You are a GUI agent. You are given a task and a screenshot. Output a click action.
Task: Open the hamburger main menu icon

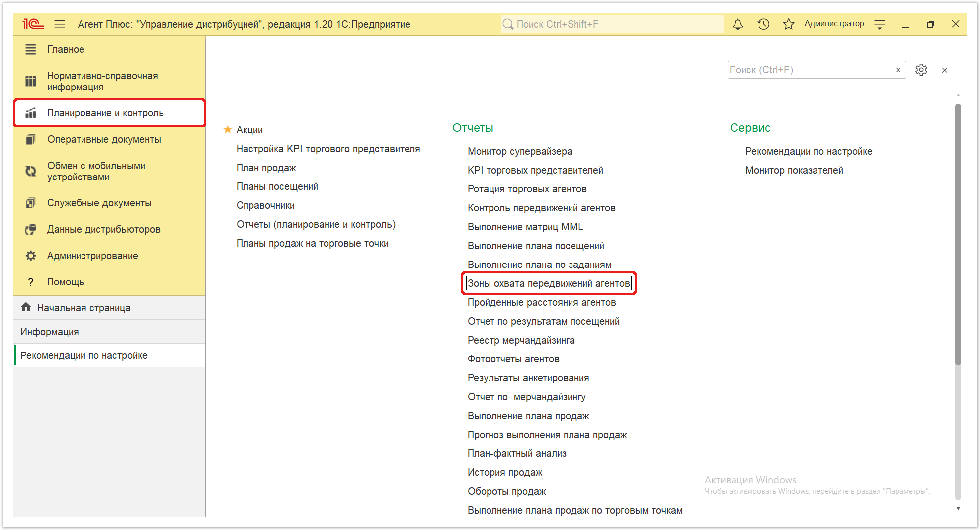click(x=60, y=24)
